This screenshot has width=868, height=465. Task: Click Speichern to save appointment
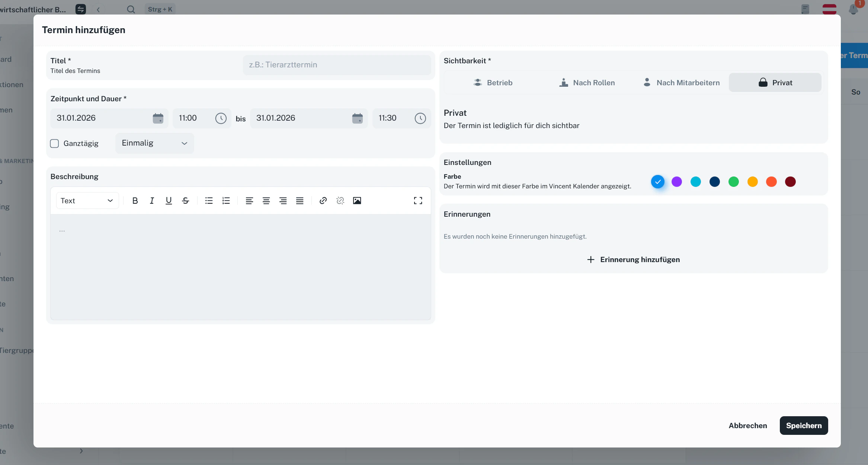point(804,426)
